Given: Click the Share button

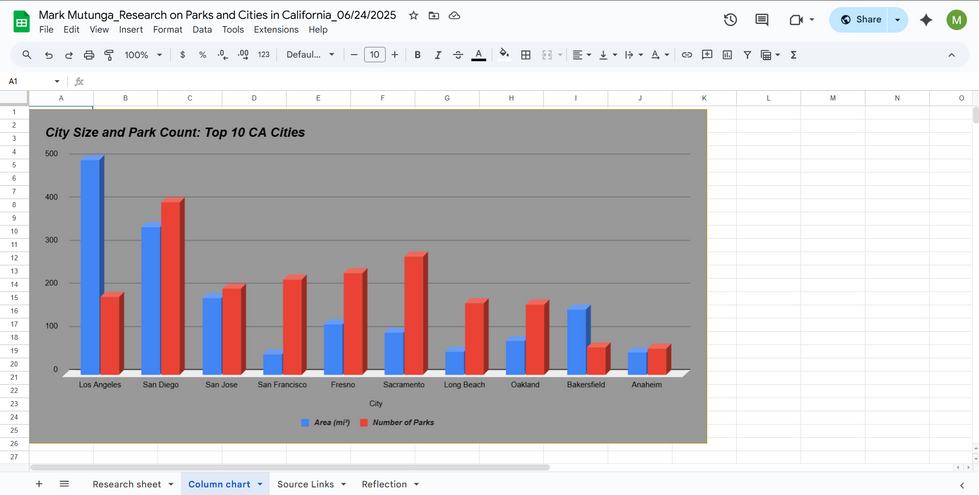Looking at the screenshot, I should coord(860,20).
